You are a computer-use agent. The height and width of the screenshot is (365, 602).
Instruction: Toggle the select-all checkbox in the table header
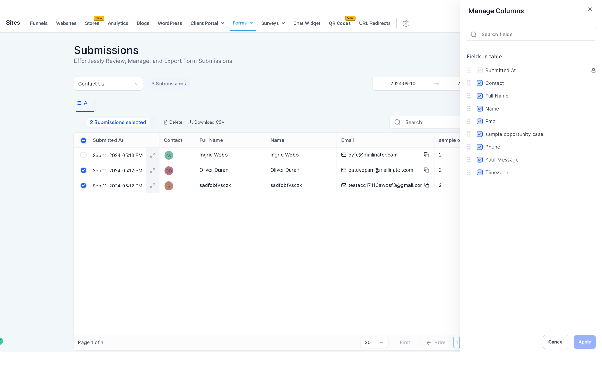point(83,140)
